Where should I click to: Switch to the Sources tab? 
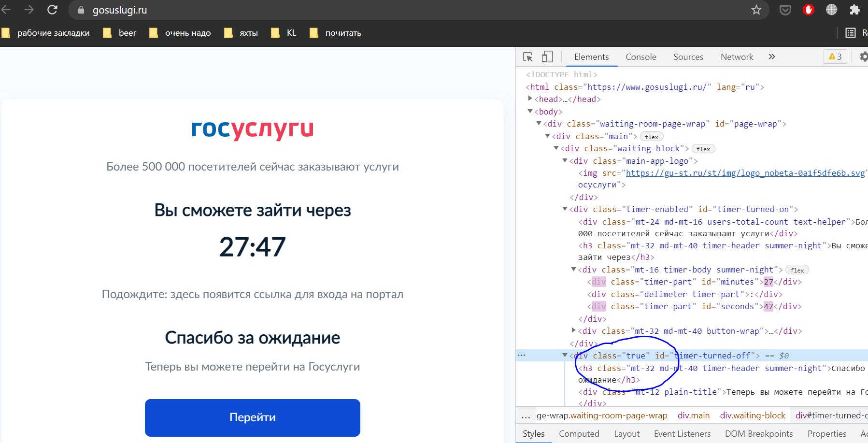(688, 57)
